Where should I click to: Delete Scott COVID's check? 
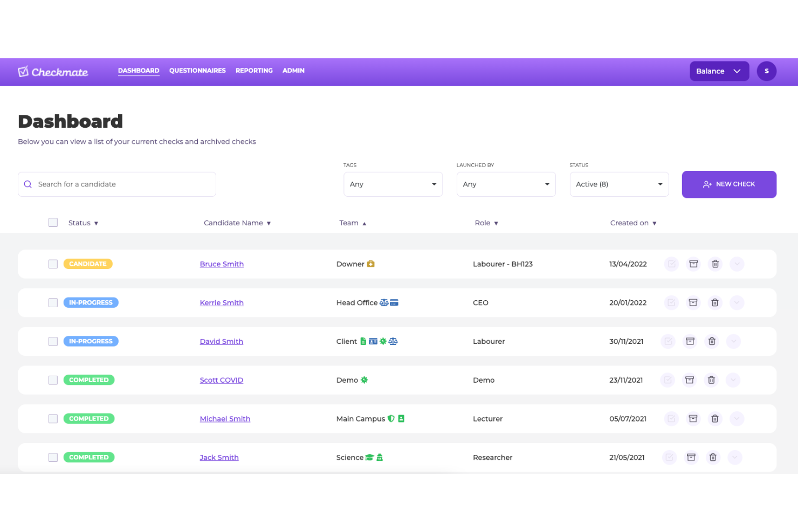[x=711, y=380]
